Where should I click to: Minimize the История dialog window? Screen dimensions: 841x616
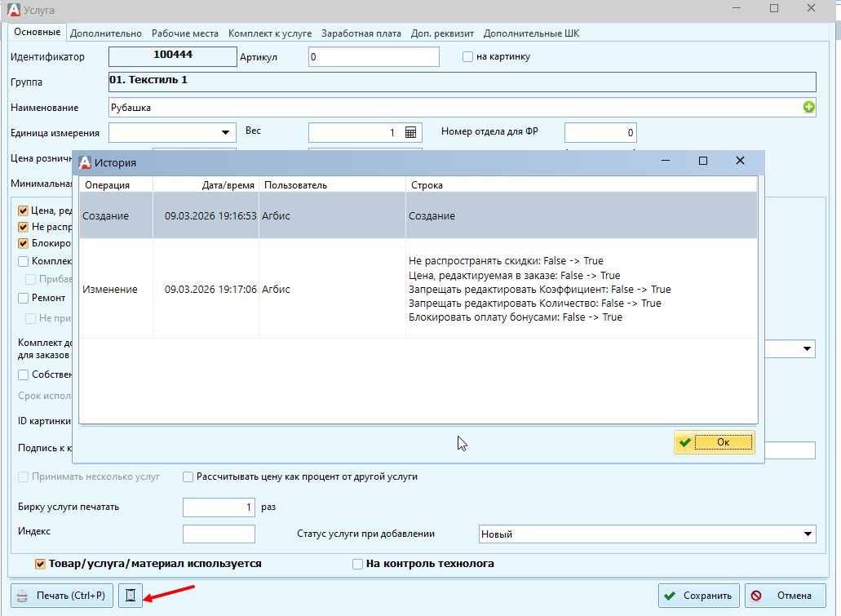666,161
